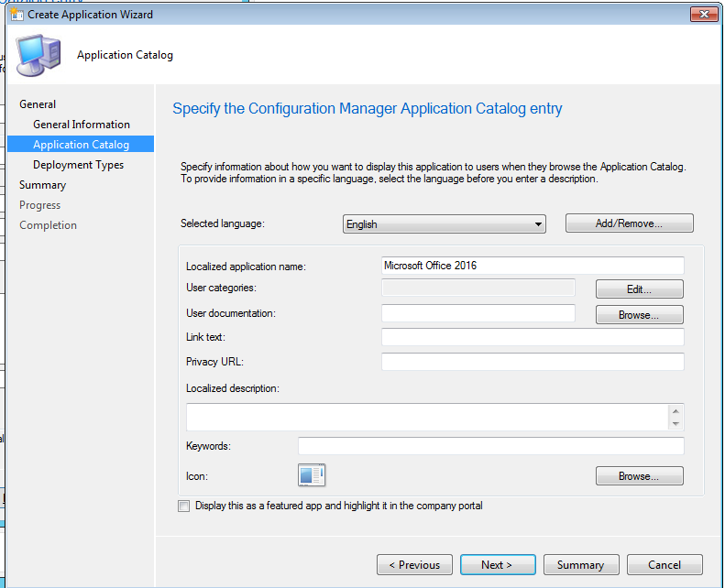The height and width of the screenshot is (588, 725).
Task: Select the General section in sidebar
Action: click(x=38, y=104)
